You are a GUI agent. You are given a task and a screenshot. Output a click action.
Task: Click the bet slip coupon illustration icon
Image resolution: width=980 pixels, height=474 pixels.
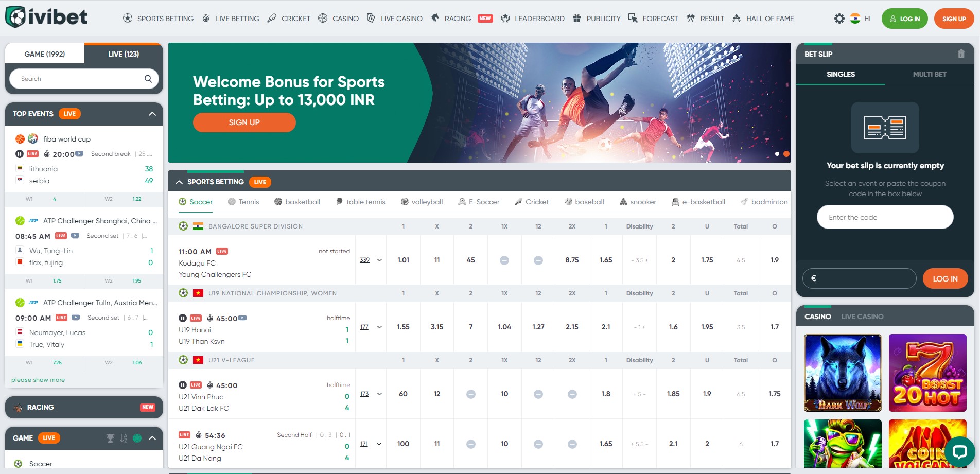pyautogui.click(x=885, y=127)
